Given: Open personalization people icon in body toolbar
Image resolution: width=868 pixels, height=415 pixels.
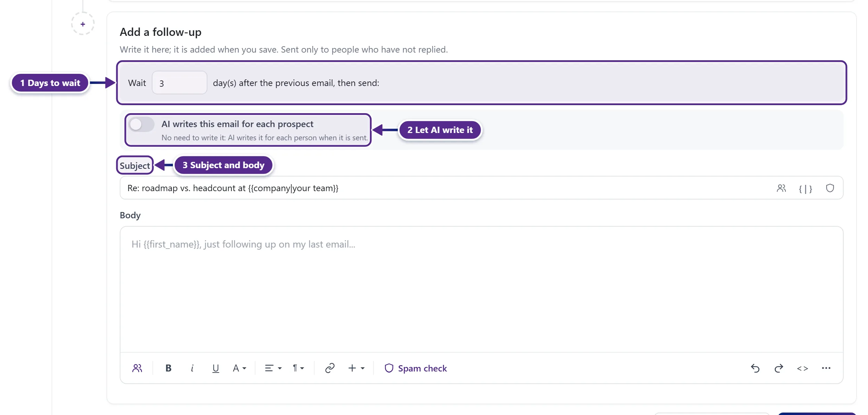Looking at the screenshot, I should coord(137,368).
